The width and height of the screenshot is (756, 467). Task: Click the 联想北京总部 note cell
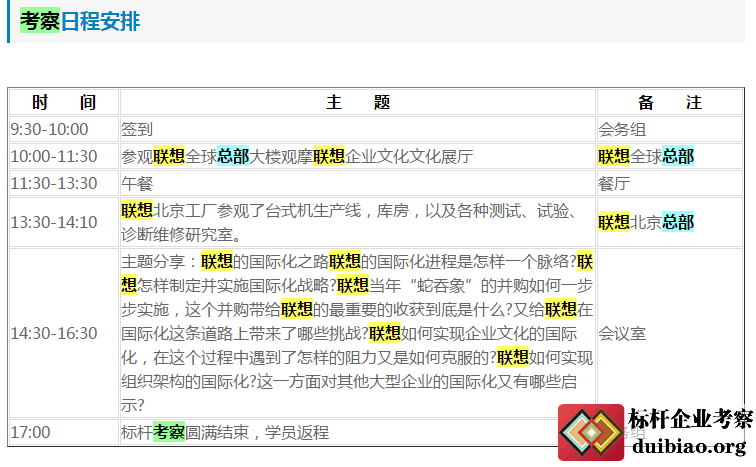click(670, 222)
